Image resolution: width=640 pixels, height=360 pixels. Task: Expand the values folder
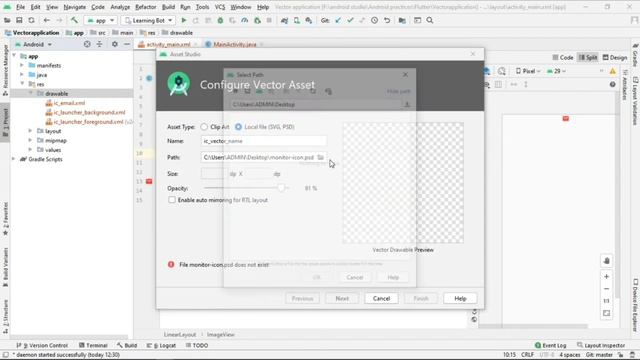pyautogui.click(x=30, y=150)
